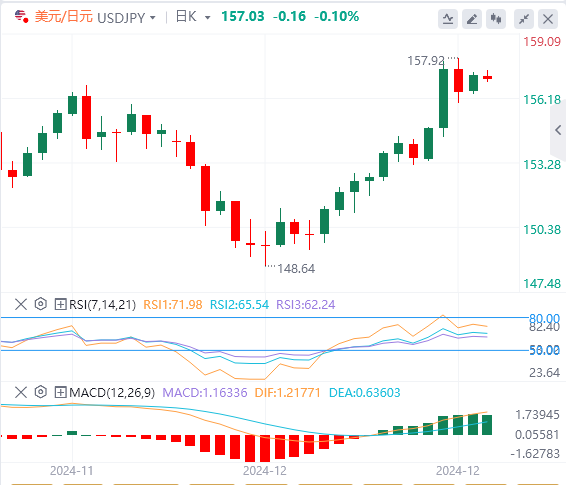Expand the RSI panel plus box
Image resolution: width=566 pixels, height=485 pixels.
click(60, 304)
